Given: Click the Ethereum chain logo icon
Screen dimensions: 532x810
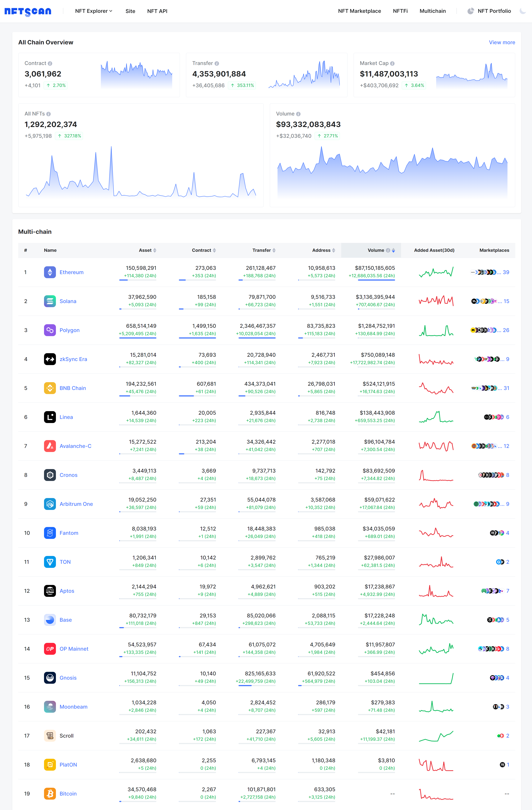Looking at the screenshot, I should point(50,272).
